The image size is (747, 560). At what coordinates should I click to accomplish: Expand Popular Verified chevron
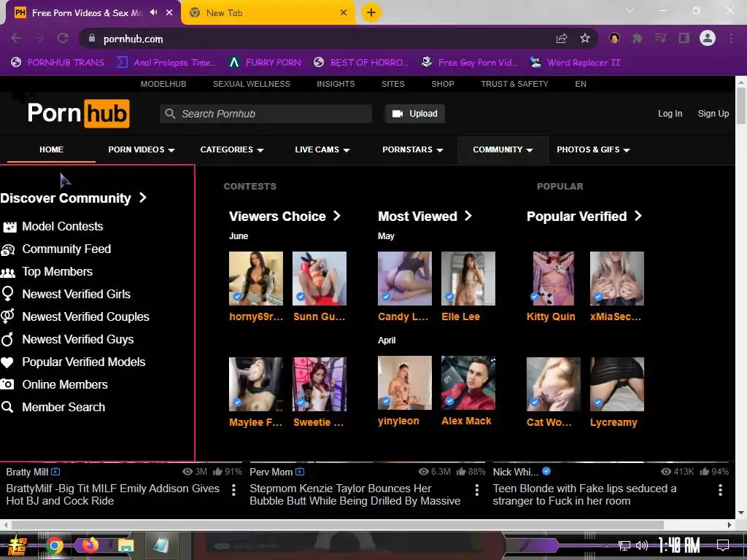pos(638,216)
